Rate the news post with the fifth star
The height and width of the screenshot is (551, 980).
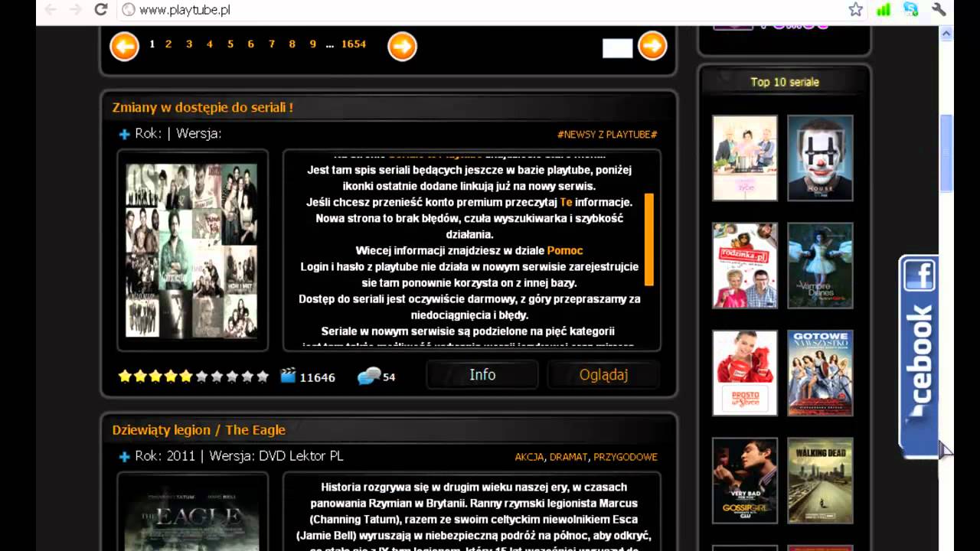tap(186, 376)
